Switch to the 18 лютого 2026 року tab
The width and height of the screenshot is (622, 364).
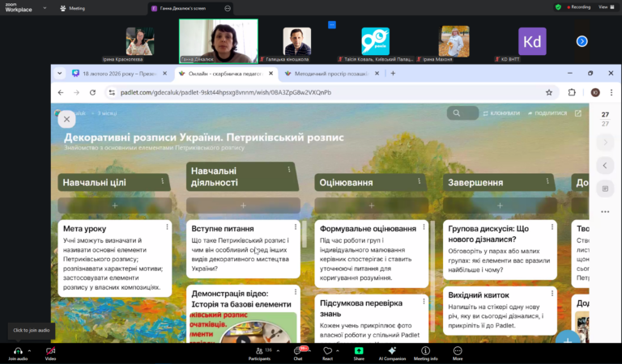tap(119, 74)
